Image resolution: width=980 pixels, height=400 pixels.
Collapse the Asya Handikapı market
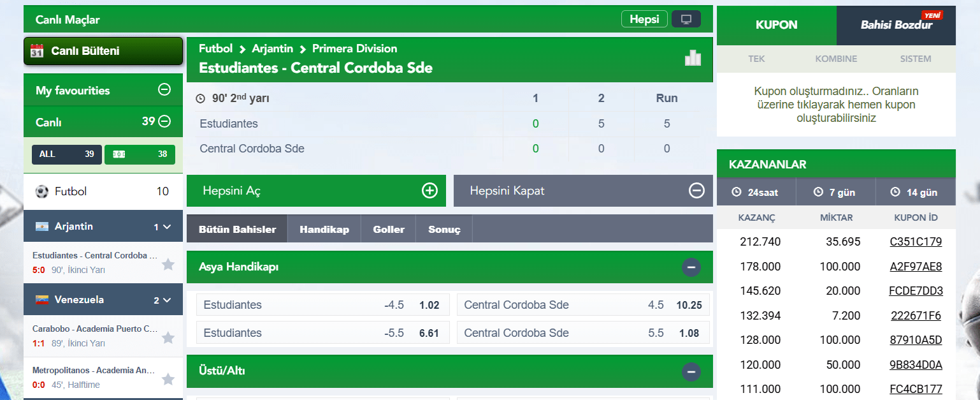pyautogui.click(x=691, y=267)
